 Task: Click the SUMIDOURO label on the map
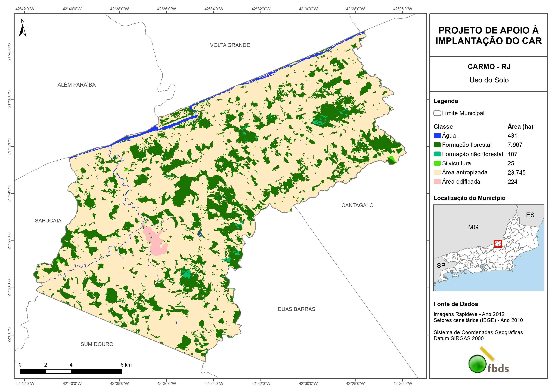(97, 344)
